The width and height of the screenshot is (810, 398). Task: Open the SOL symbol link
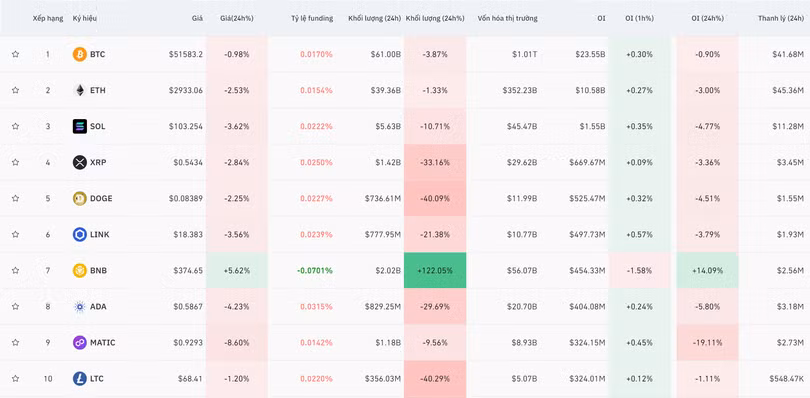click(x=98, y=126)
